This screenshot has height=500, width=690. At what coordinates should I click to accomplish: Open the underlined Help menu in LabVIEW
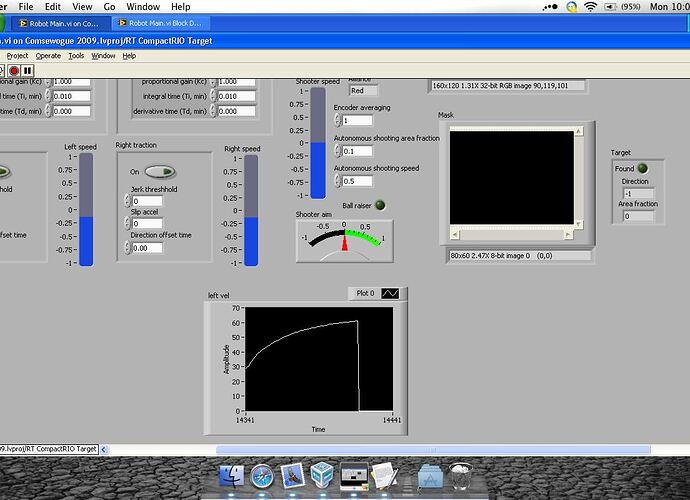tap(129, 56)
